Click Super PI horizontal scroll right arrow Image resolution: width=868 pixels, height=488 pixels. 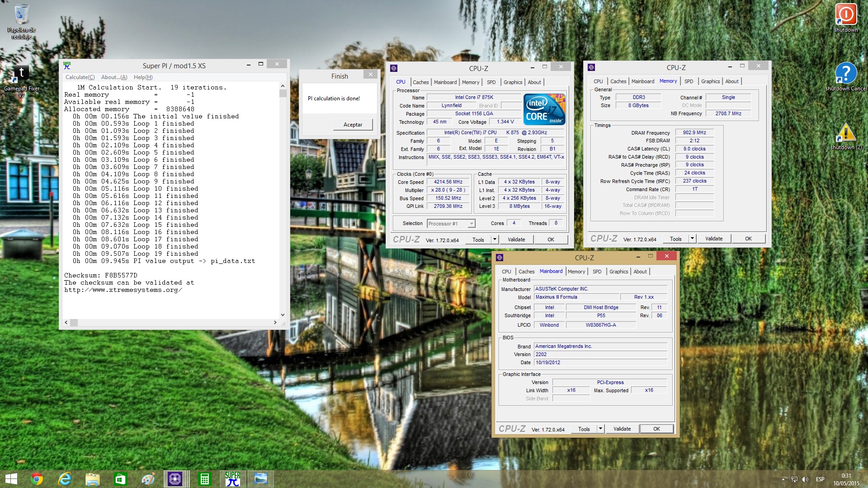(275, 323)
